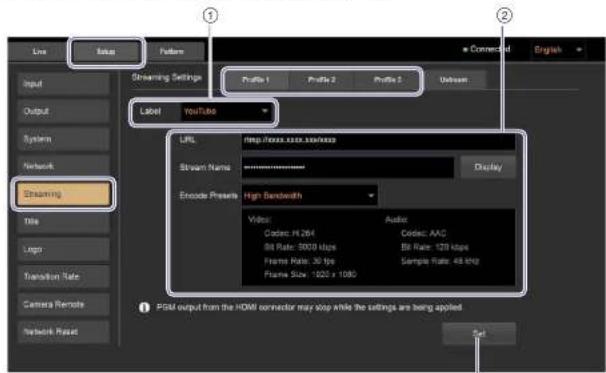Open Camera Remote settings
Viewport: 606px width, 373px height.
pyautogui.click(x=63, y=305)
